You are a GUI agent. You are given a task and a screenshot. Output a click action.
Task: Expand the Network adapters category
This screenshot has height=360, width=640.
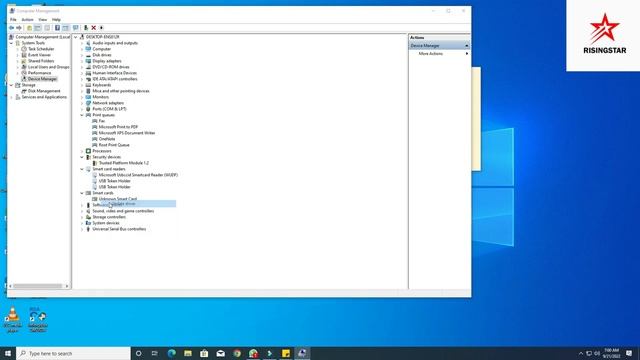82,103
